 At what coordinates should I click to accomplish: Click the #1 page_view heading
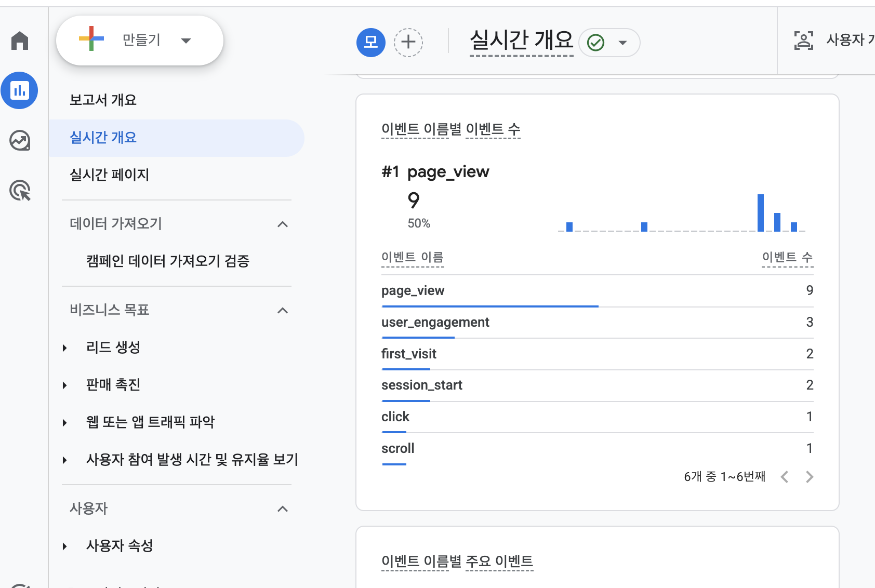435,171
